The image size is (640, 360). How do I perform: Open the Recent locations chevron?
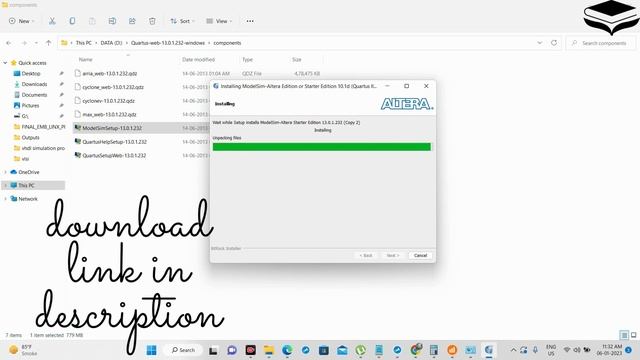click(36, 43)
